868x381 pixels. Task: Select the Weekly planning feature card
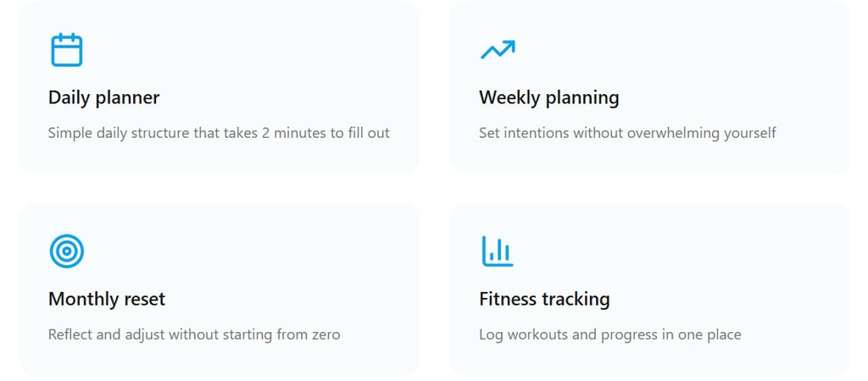point(650,87)
